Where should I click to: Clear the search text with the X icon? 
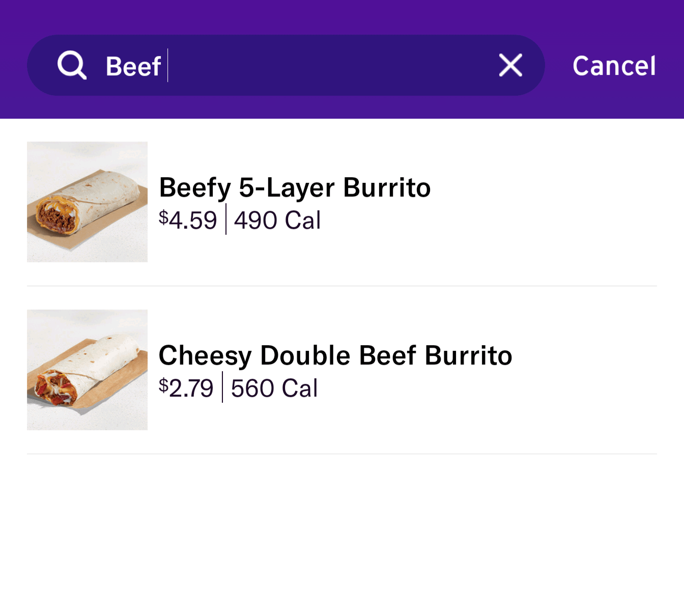click(x=510, y=65)
